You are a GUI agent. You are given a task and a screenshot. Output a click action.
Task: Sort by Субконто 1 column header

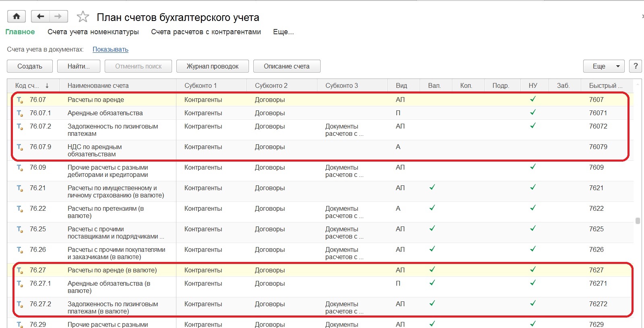pyautogui.click(x=211, y=85)
